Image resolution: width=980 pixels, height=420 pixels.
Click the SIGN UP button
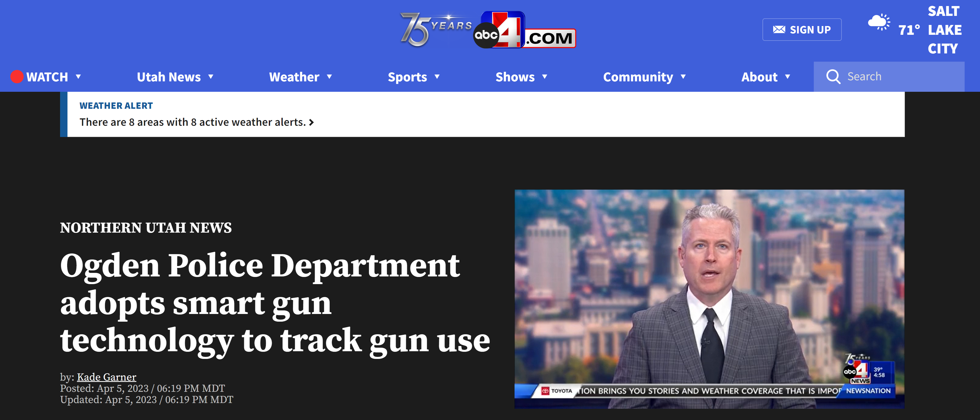[x=802, y=30]
